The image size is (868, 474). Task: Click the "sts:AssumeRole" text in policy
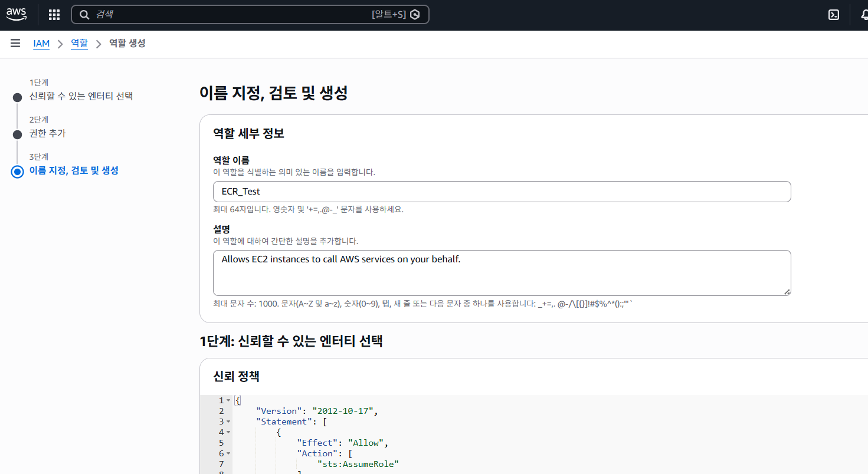[358, 464]
